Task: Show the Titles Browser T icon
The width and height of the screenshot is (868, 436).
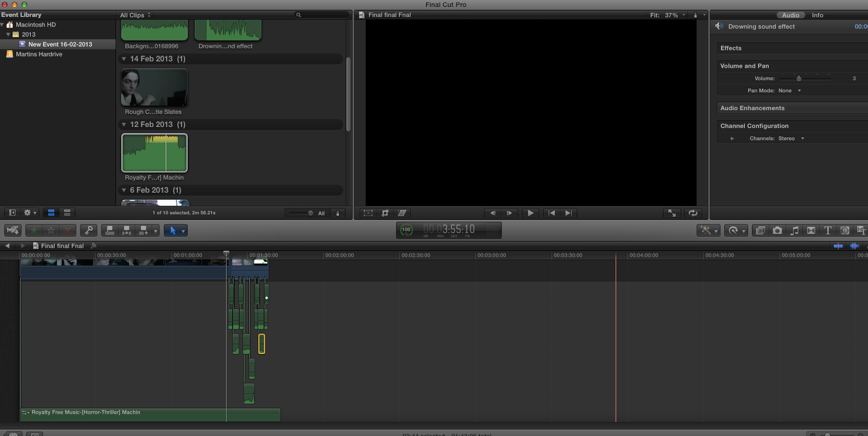Action: pyautogui.click(x=828, y=230)
